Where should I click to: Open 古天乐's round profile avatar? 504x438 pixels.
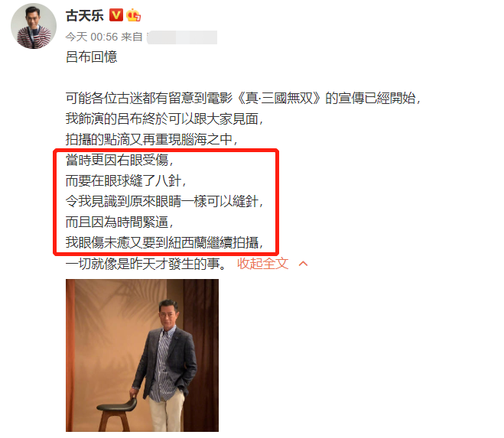[34, 26]
